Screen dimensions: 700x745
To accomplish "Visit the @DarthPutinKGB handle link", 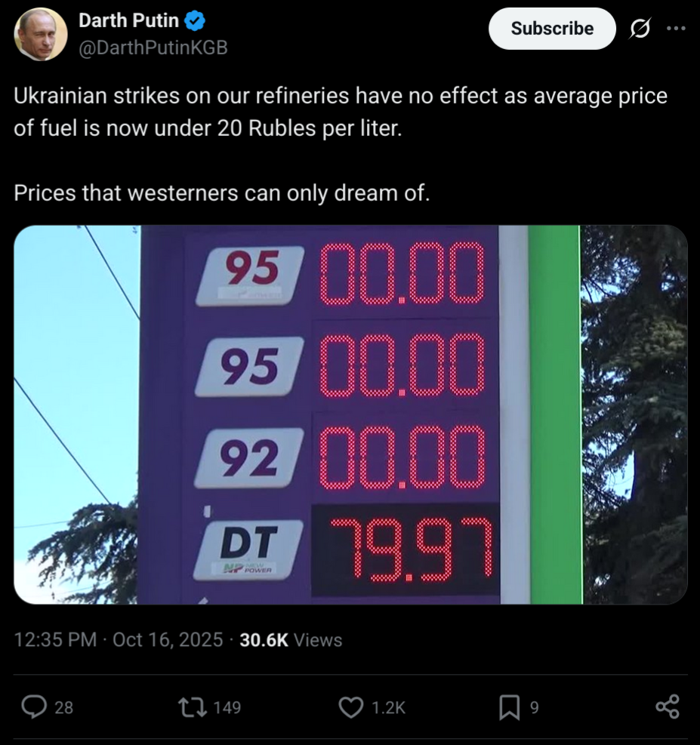I will click(153, 47).
